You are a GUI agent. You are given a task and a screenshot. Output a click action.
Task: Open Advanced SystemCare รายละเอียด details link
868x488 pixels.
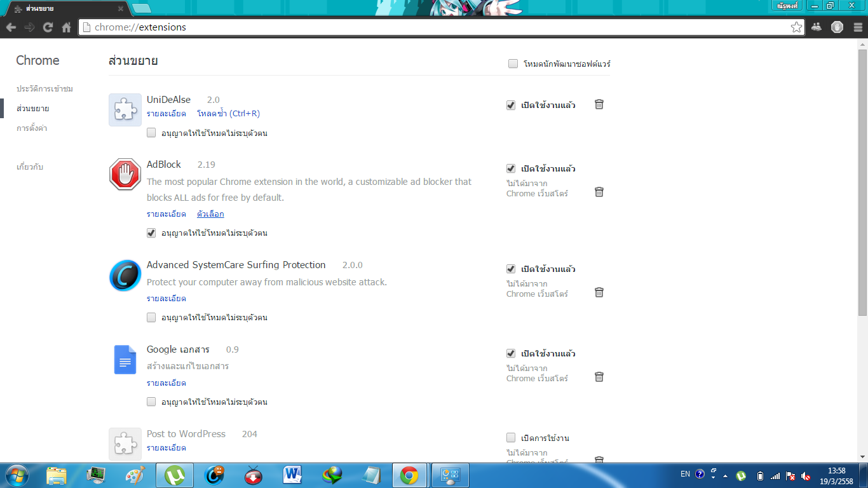tap(166, 298)
